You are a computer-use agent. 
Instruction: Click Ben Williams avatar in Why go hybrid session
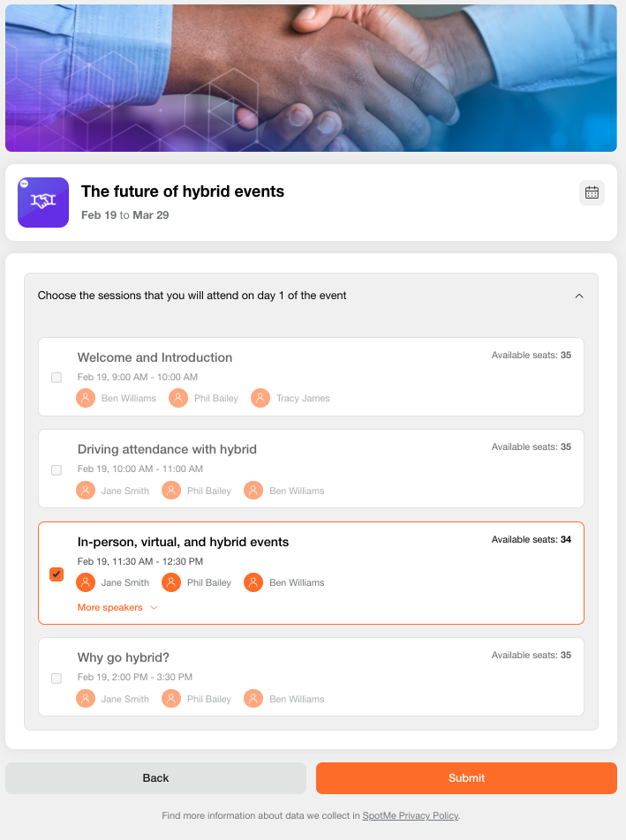253,698
